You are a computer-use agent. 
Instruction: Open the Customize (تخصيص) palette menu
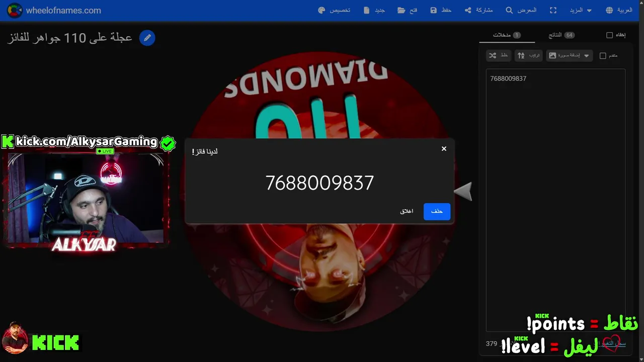pos(334,10)
